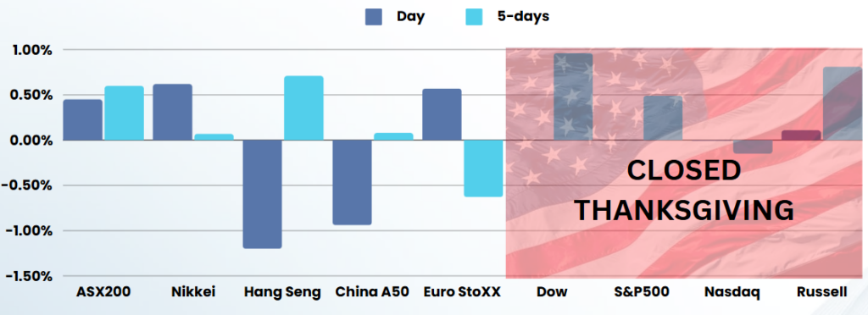Click the dark blue Day legend swatch

pos(373,17)
